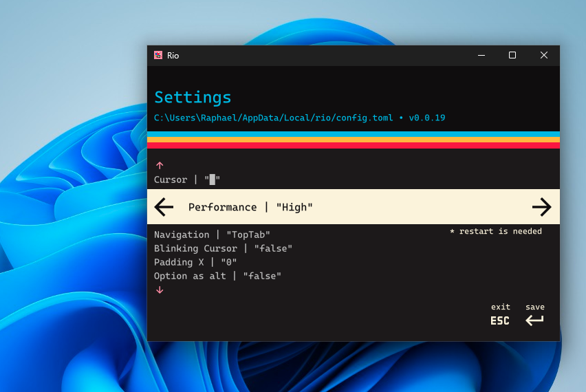Viewport: 586px width, 392px height.
Task: Select the Cursor setting row
Action: tap(187, 179)
